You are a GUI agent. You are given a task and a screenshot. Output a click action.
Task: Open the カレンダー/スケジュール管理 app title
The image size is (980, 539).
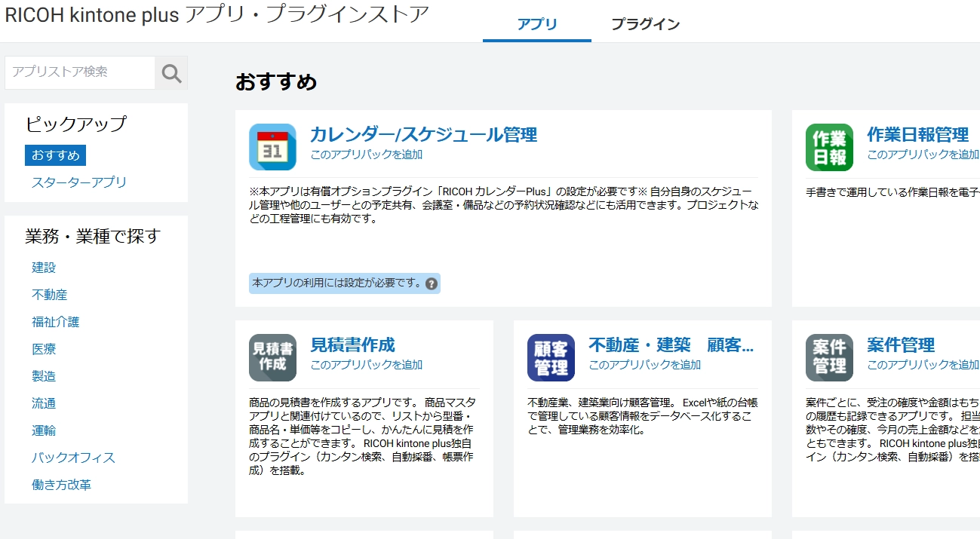423,135
